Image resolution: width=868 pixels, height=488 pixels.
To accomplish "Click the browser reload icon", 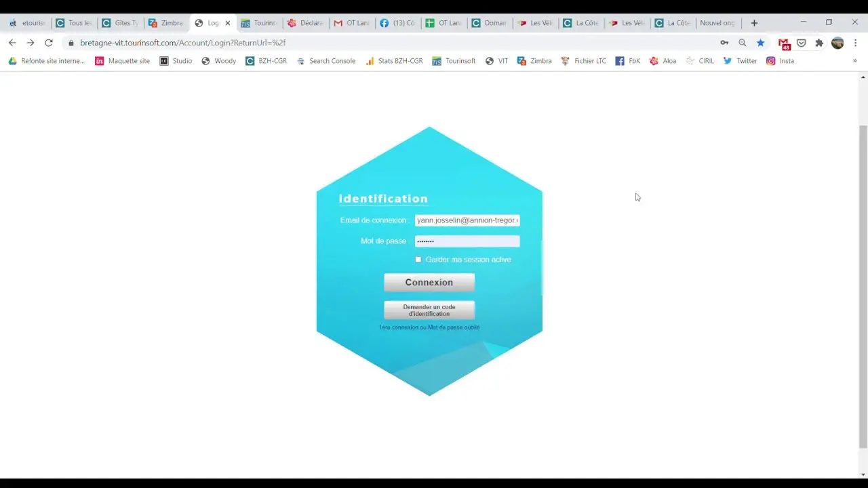I will [x=49, y=43].
